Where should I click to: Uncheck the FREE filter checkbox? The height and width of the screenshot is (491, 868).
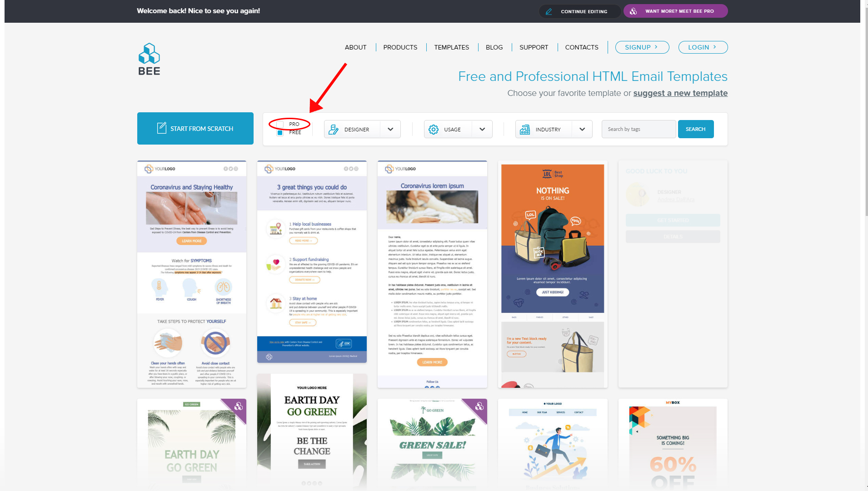(x=280, y=133)
